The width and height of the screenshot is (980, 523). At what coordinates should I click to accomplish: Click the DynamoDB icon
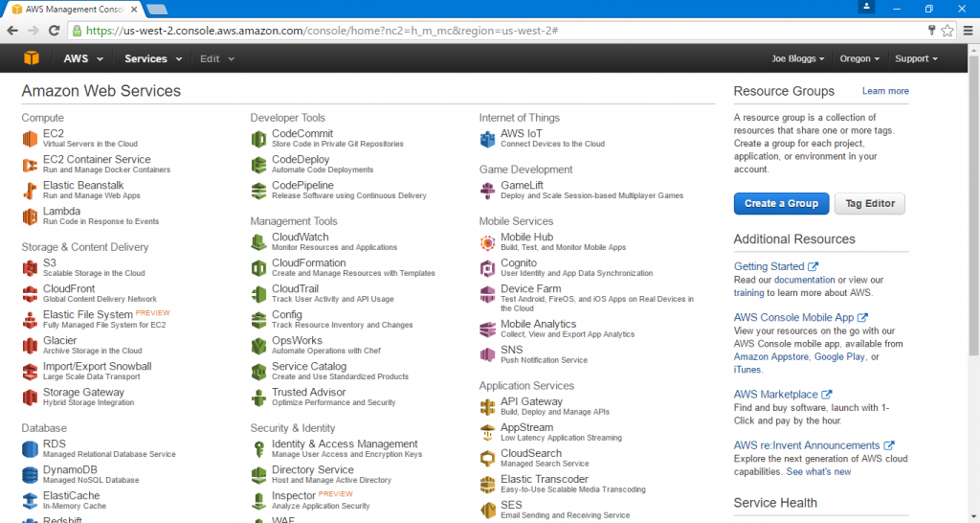[x=30, y=475]
